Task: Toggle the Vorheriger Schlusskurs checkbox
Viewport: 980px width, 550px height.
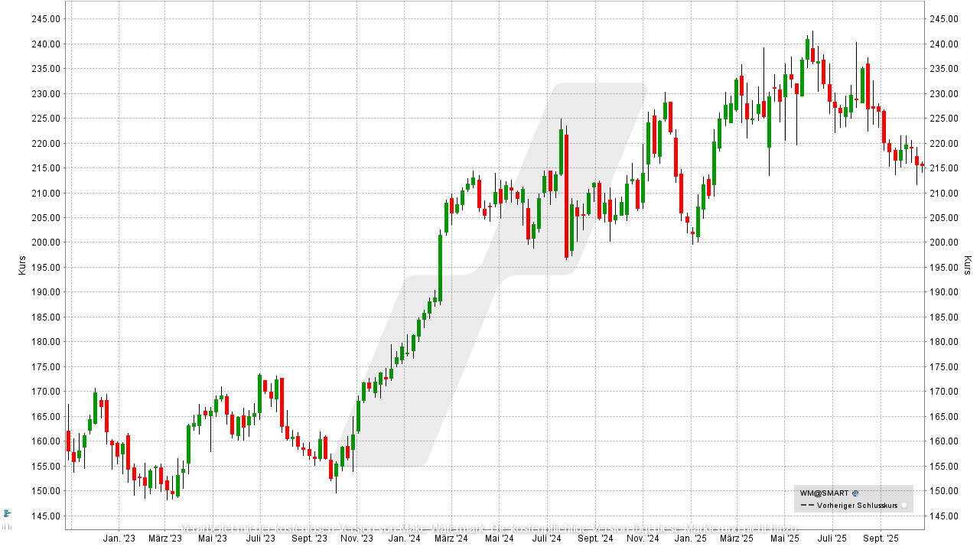Action: pyautogui.click(x=903, y=506)
